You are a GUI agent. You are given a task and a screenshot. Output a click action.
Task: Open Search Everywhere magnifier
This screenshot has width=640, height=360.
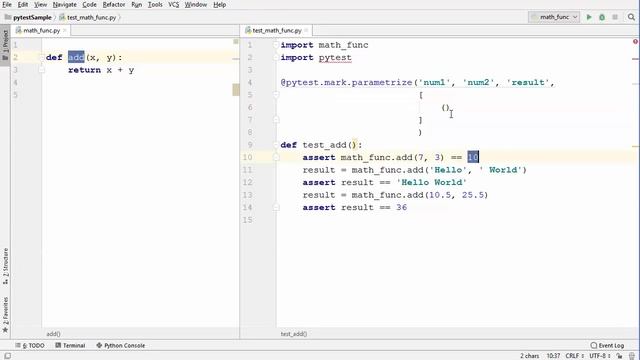pos(631,17)
